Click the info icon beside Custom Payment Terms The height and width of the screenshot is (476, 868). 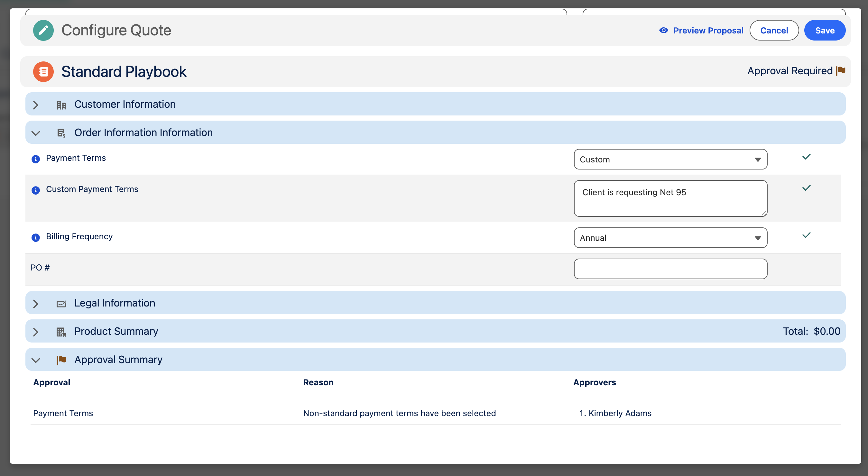[36, 190]
